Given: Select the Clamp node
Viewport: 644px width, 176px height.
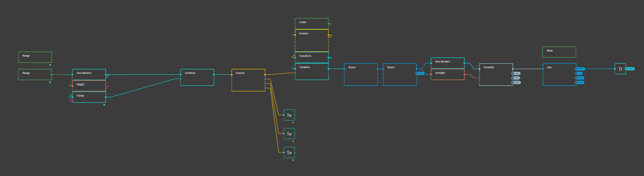Looking at the screenshot, I should click(x=89, y=97).
